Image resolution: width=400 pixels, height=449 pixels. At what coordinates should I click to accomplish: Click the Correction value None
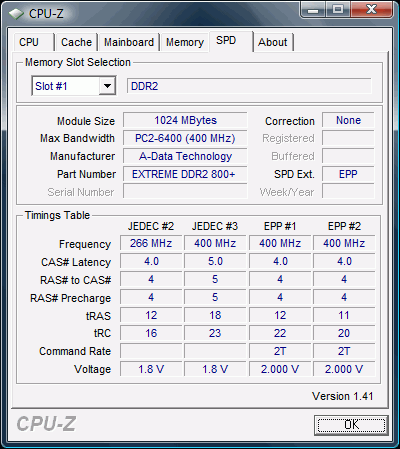[348, 120]
